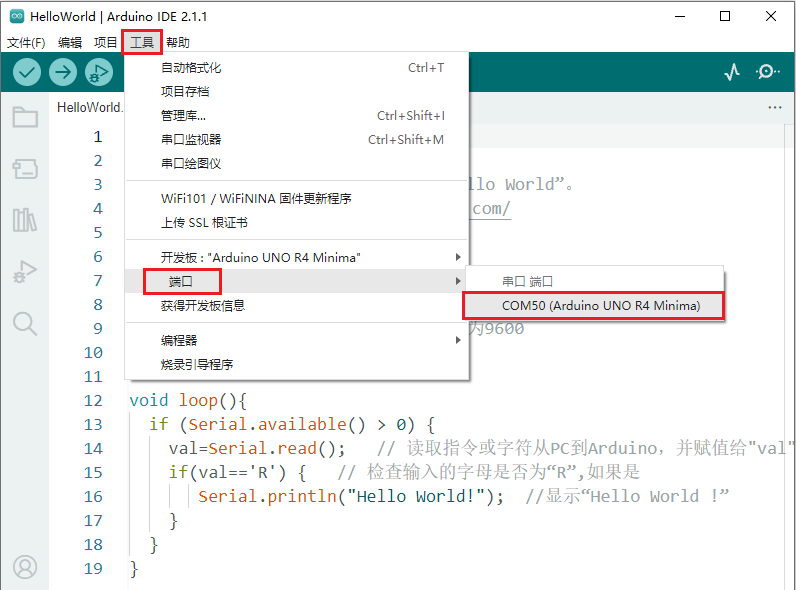Click the partially visible 'com/' link in editor
Viewport: 796px width, 590px height.
pos(491,209)
